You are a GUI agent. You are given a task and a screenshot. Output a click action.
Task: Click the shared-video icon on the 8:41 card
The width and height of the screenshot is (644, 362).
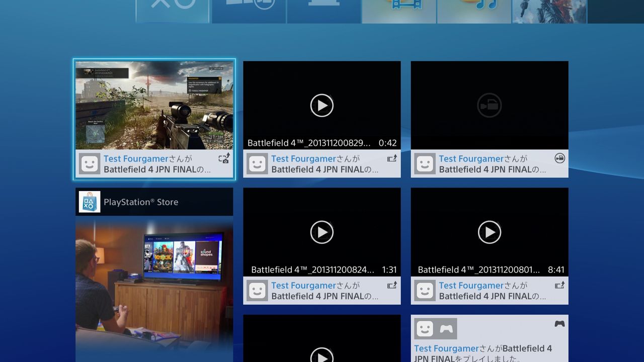(x=559, y=285)
